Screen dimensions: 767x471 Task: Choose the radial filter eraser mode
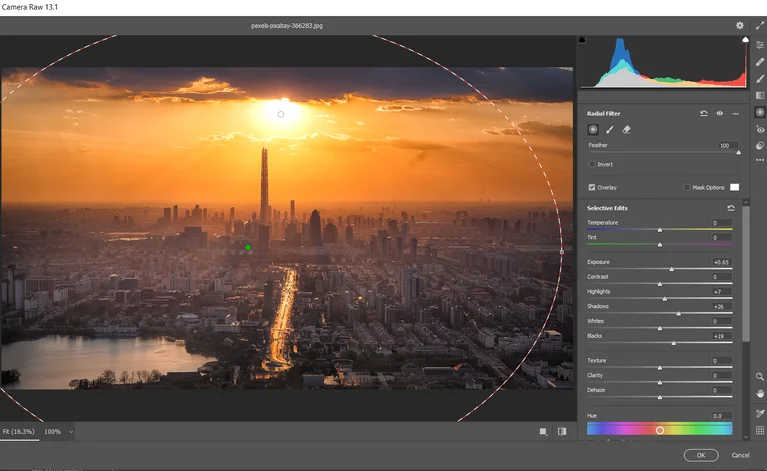pos(627,129)
